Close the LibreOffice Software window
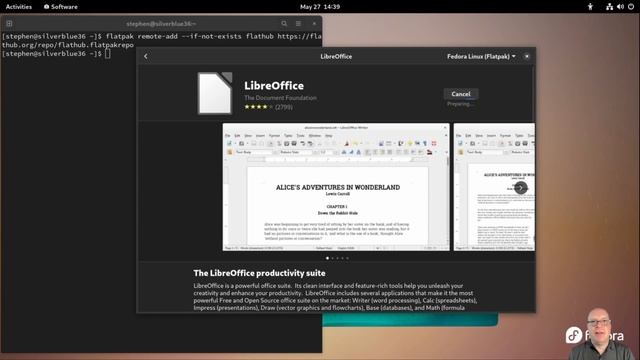 527,56
